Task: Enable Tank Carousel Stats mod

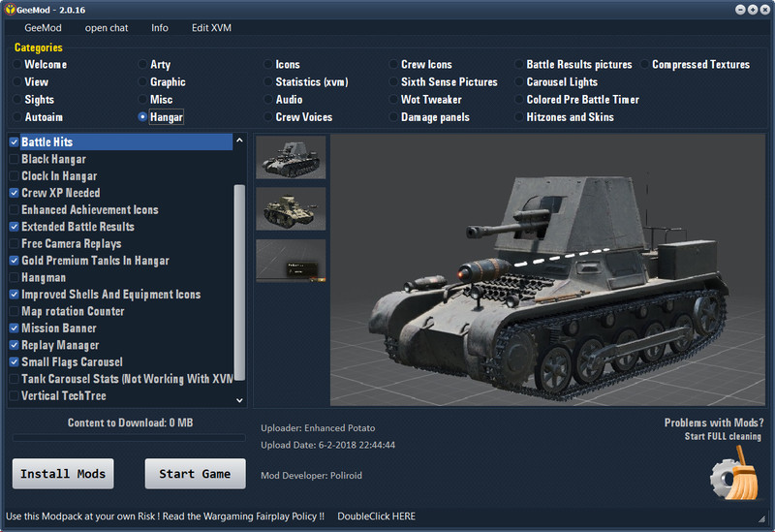Action: [15, 379]
